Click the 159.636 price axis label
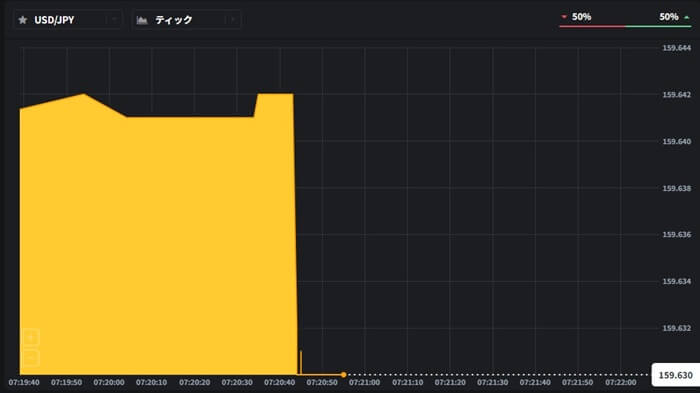The height and width of the screenshot is (393, 700). coord(676,234)
